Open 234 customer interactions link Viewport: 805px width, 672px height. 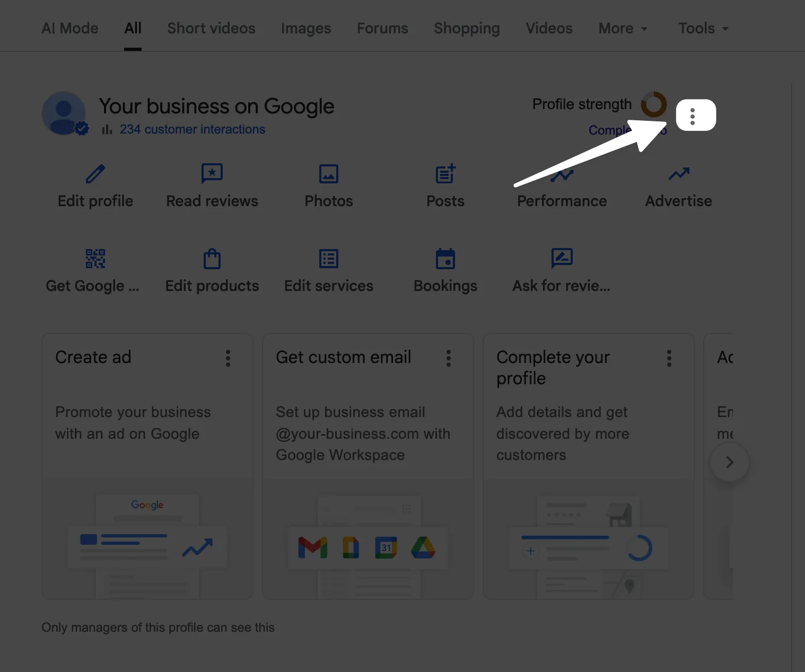tap(192, 129)
